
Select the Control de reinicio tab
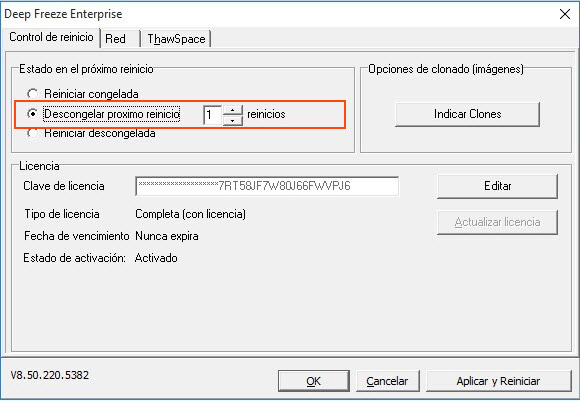pyautogui.click(x=51, y=37)
